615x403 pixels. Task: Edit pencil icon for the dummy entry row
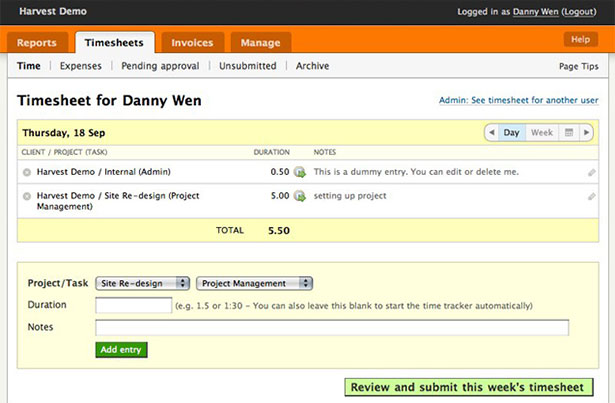point(591,172)
